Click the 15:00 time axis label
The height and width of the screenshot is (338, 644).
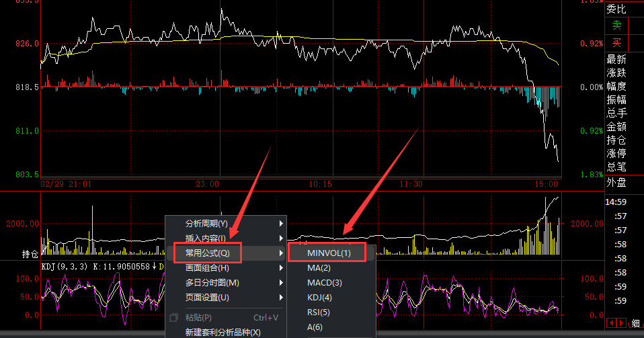(x=547, y=184)
